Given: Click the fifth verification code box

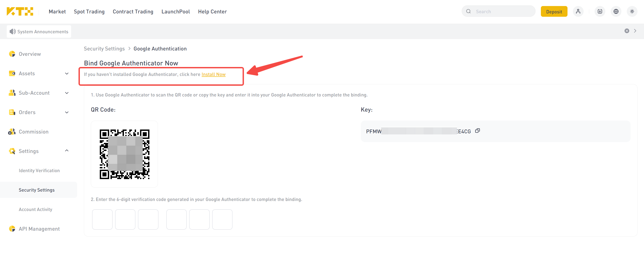Looking at the screenshot, I should pos(200,219).
